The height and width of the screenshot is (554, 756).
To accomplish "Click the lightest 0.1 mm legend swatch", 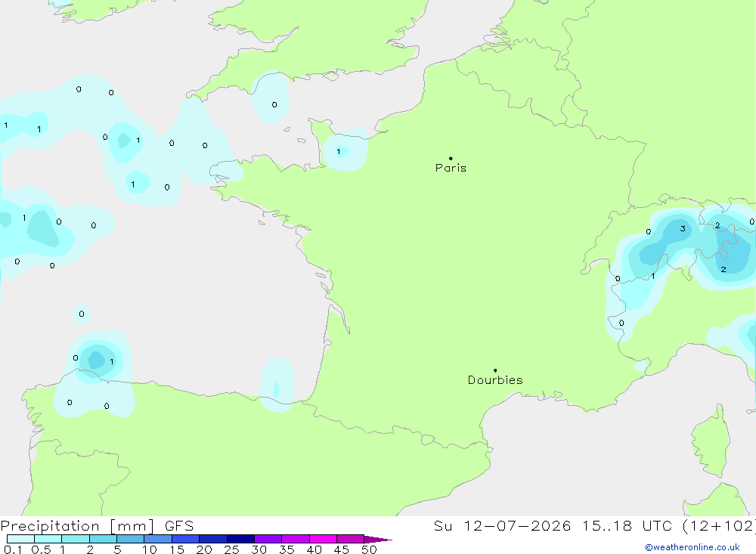I will click(20, 539).
